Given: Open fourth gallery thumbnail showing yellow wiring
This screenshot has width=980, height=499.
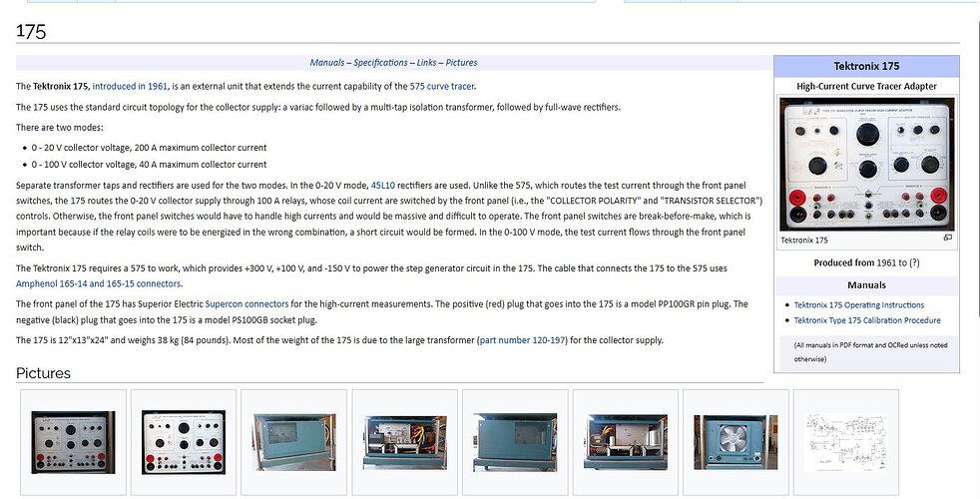Looking at the screenshot, I should [405, 442].
